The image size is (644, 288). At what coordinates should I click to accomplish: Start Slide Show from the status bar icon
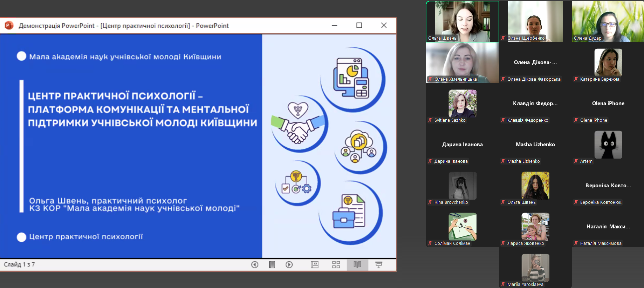(x=379, y=264)
